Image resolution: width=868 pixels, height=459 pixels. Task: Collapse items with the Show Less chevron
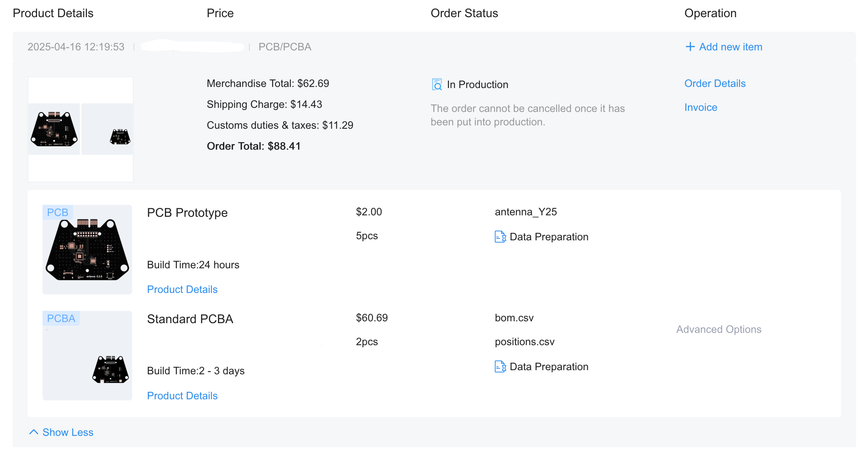pyautogui.click(x=34, y=432)
